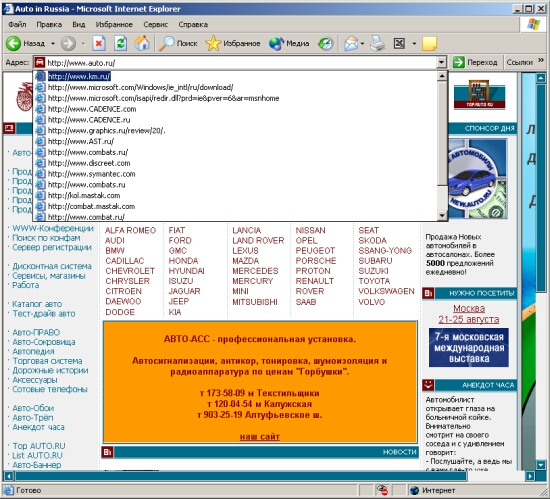Open the PORSCHE link
550x499 pixels.
point(316,261)
